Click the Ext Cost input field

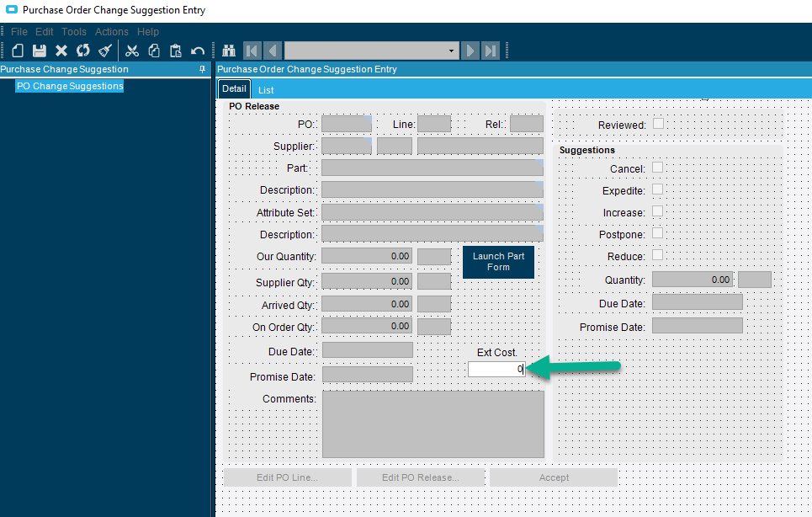[x=496, y=369]
